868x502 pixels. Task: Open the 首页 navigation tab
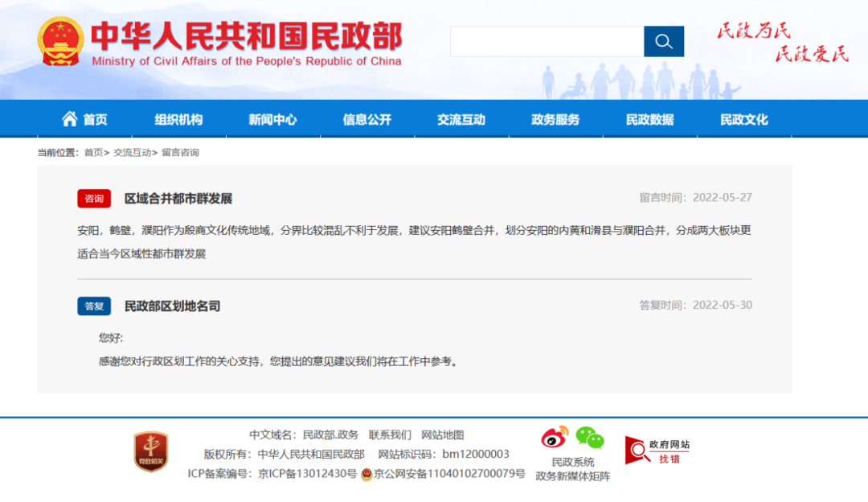pyautogui.click(x=84, y=119)
